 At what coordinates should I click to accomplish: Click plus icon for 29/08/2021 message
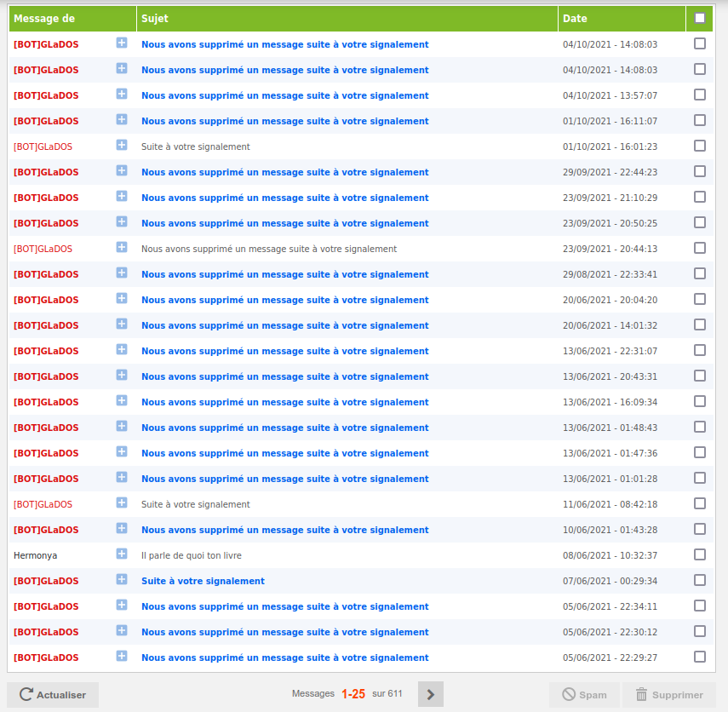point(122,273)
